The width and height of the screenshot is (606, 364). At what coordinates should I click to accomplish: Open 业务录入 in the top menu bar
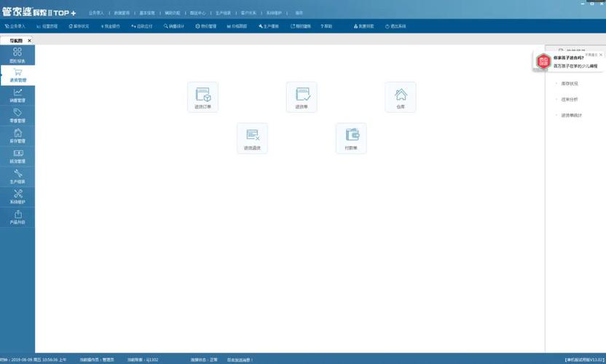click(x=96, y=13)
